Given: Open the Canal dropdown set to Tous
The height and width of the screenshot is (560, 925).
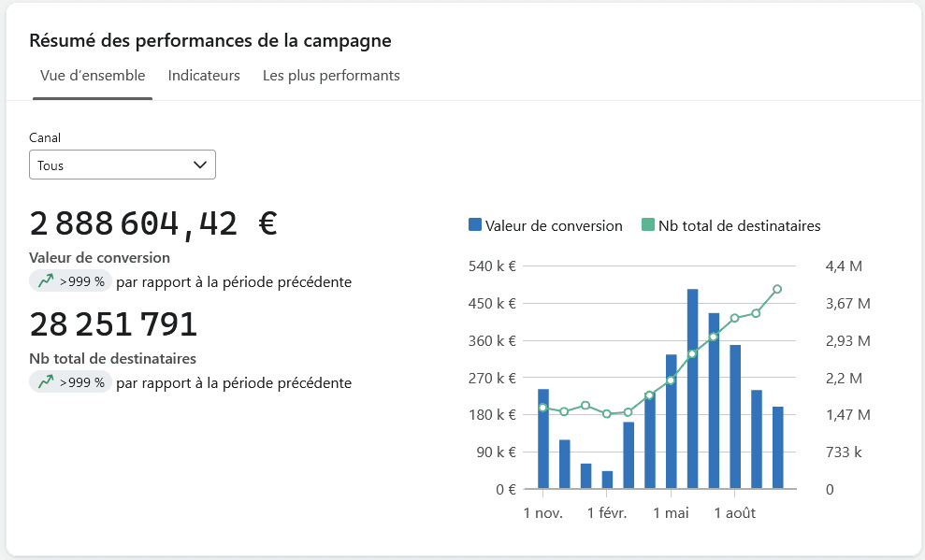Looking at the screenshot, I should pyautogui.click(x=123, y=165).
